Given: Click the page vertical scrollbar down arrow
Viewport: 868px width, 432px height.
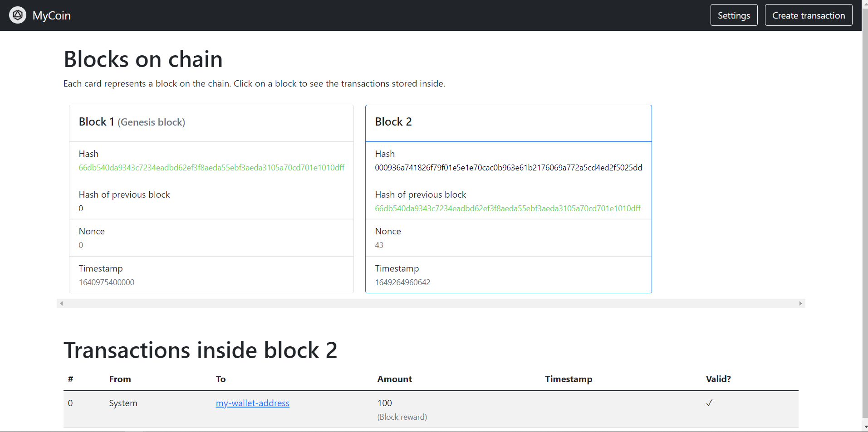Looking at the screenshot, I should tap(865, 427).
